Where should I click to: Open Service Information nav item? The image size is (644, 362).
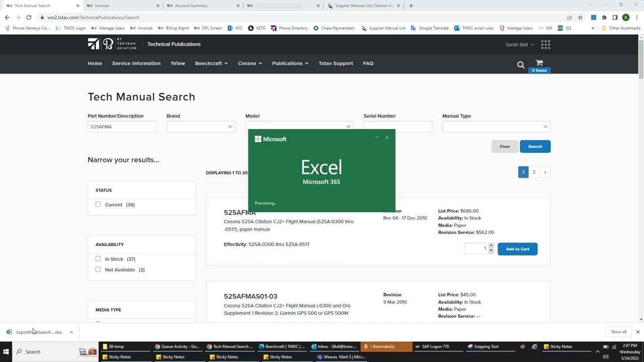point(136,63)
